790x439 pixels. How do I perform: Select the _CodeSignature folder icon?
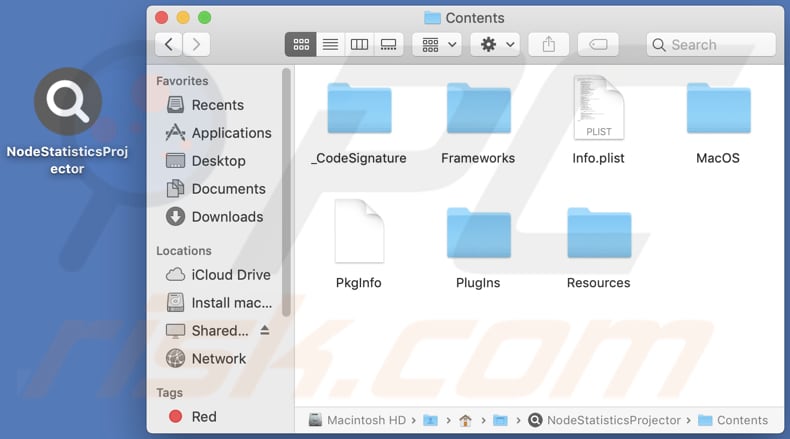(359, 108)
